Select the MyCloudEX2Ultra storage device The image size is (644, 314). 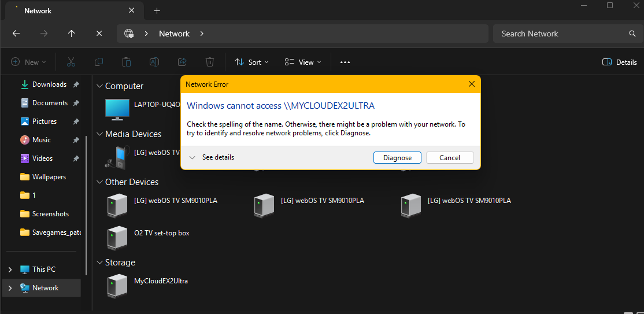click(x=148, y=286)
